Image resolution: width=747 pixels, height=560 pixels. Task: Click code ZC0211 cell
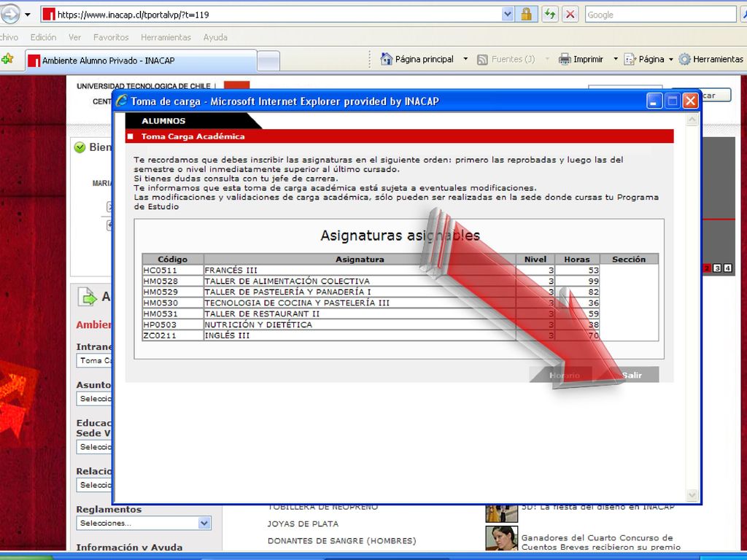tap(173, 335)
